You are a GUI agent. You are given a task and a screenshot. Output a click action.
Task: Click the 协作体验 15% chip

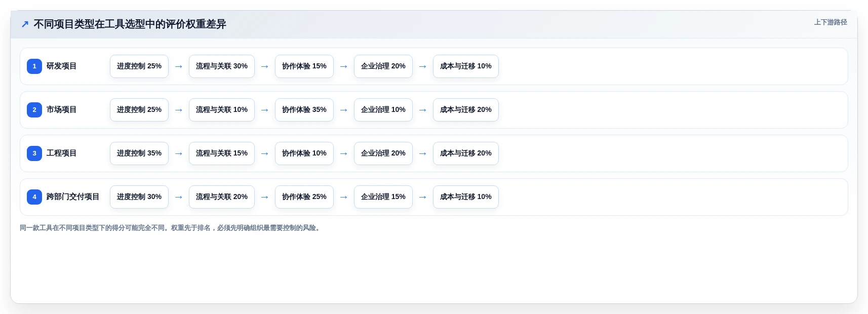click(x=304, y=66)
